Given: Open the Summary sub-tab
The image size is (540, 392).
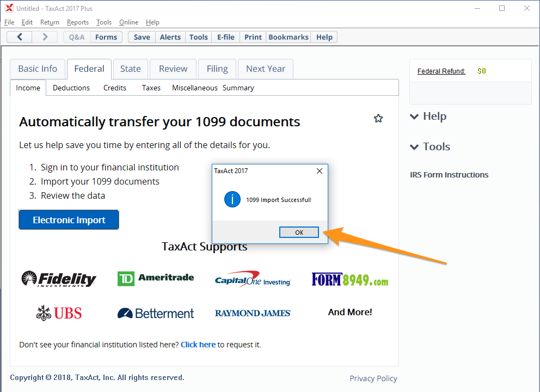Looking at the screenshot, I should tap(238, 88).
